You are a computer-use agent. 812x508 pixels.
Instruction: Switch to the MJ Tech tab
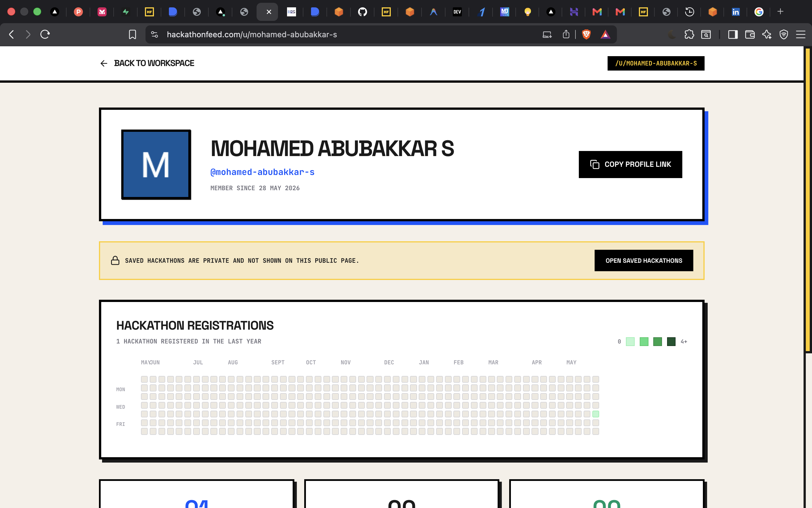click(504, 12)
